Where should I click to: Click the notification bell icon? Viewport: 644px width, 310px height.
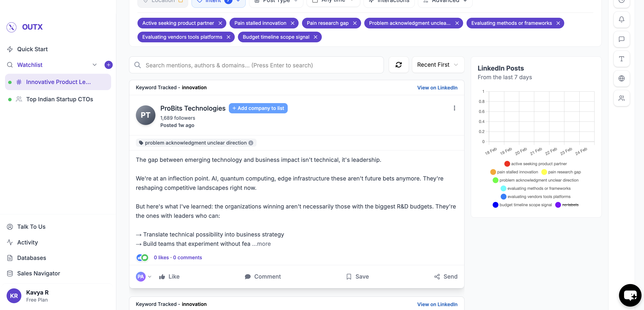pyautogui.click(x=621, y=20)
